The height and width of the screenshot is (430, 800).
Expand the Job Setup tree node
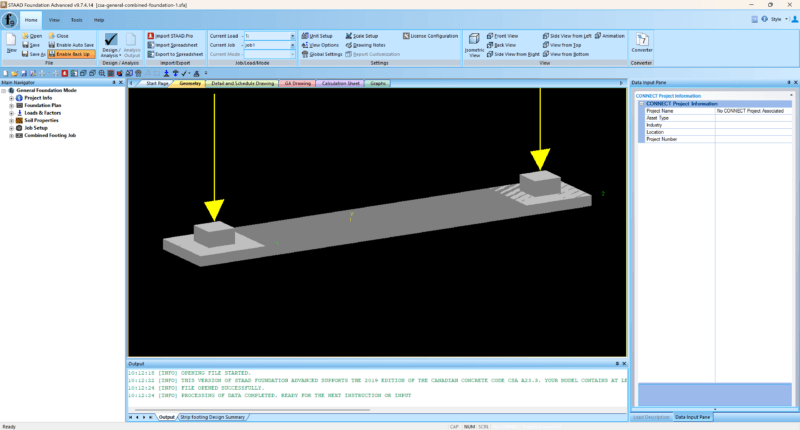[x=11, y=128]
